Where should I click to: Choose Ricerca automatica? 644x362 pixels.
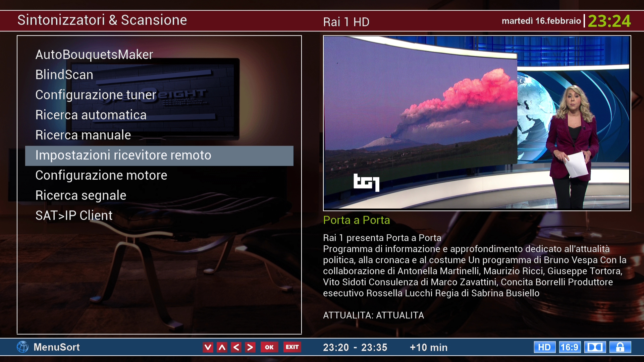point(159,115)
